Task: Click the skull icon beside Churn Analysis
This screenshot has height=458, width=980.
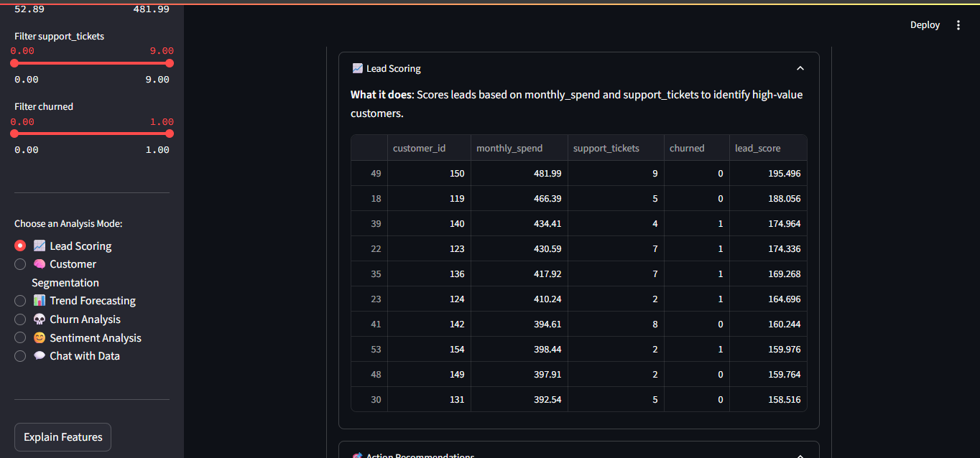Action: point(40,319)
